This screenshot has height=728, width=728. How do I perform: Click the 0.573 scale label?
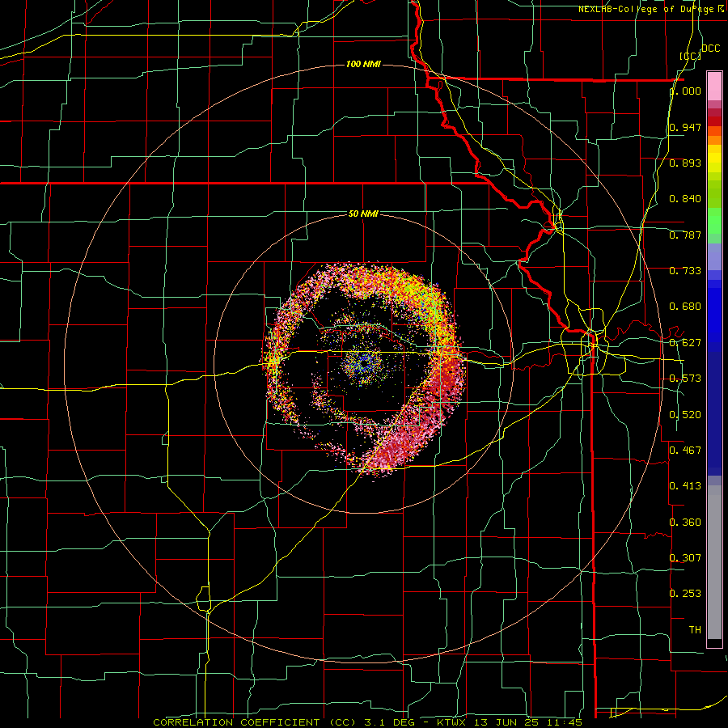pyautogui.click(x=685, y=379)
